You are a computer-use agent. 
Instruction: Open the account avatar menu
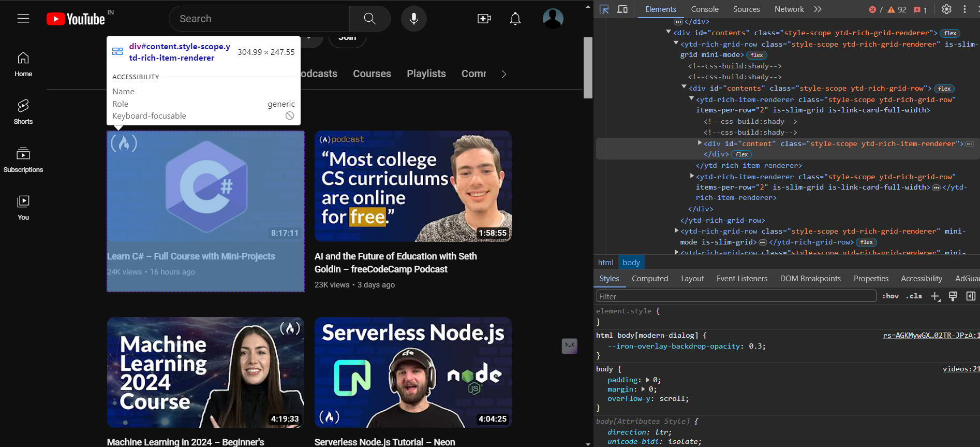[553, 19]
